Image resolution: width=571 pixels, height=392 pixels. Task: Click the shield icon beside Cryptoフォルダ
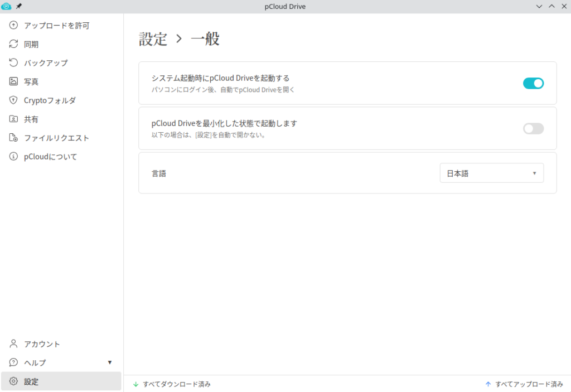click(14, 100)
